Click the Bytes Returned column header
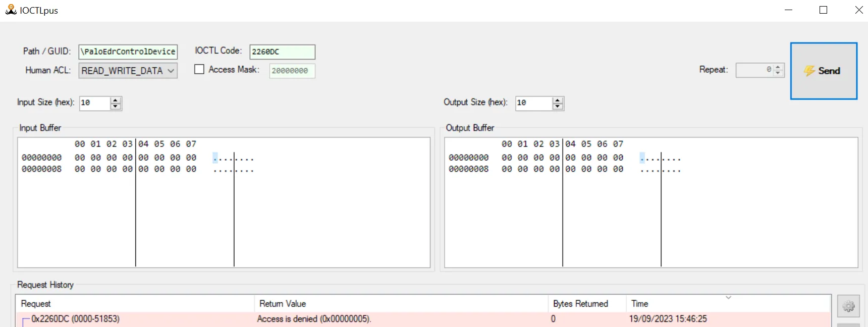This screenshot has width=868, height=327. [586, 304]
